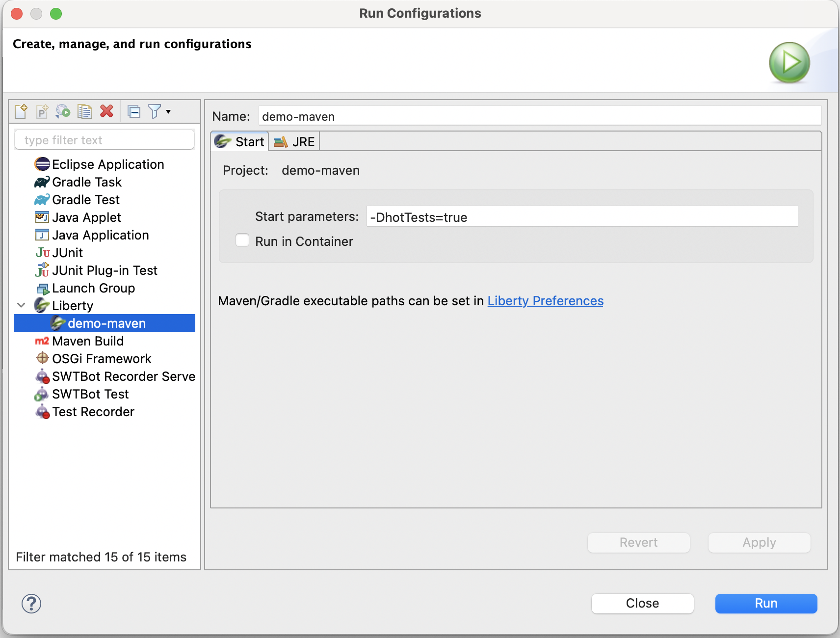Select the Eclipse Application label
This screenshot has height=638, width=840.
coord(108,164)
